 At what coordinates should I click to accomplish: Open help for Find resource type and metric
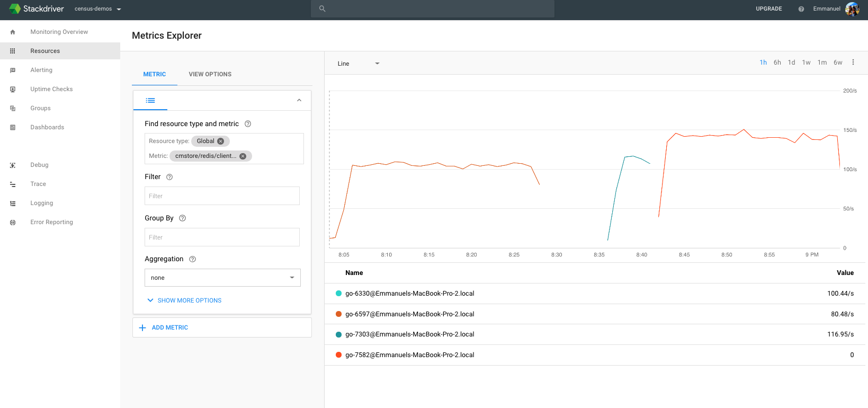click(x=248, y=124)
